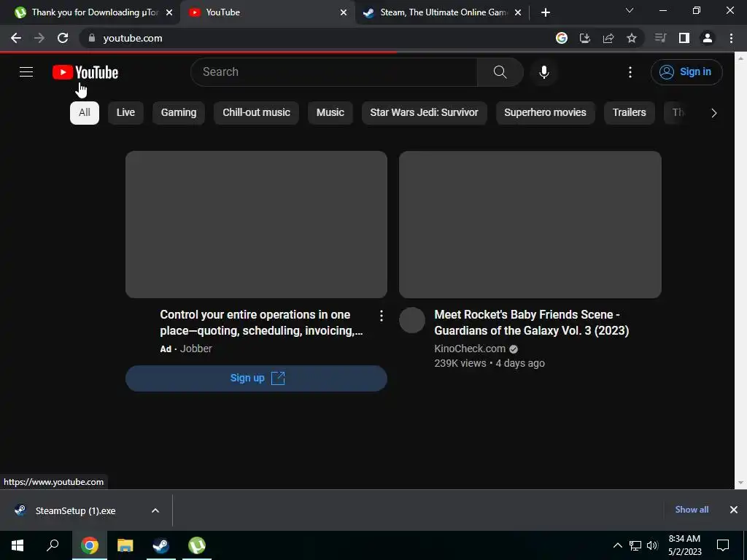Open Jobber ad title link

(x=262, y=322)
